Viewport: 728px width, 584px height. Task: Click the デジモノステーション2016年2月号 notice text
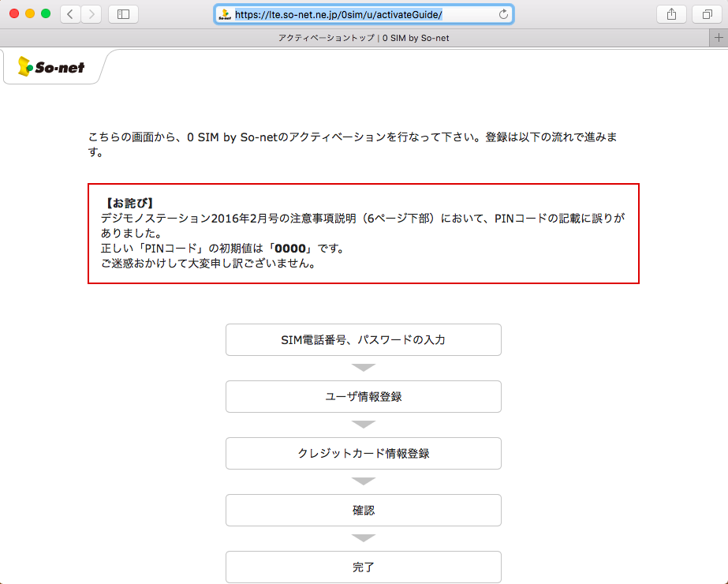click(x=363, y=226)
